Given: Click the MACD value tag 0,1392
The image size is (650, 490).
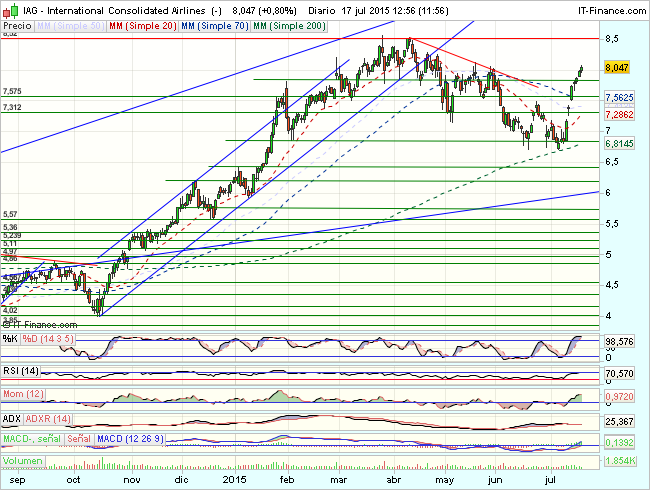Looking at the screenshot, I should click(x=621, y=441).
